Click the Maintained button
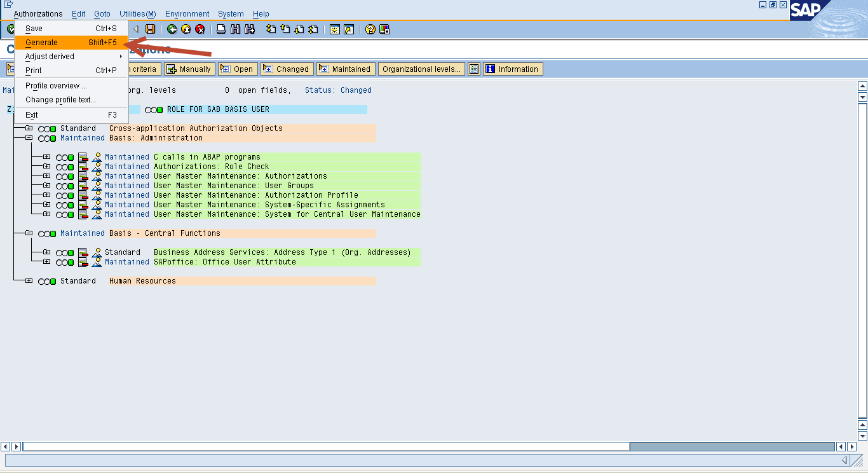This screenshot has height=473, width=868. pyautogui.click(x=345, y=69)
